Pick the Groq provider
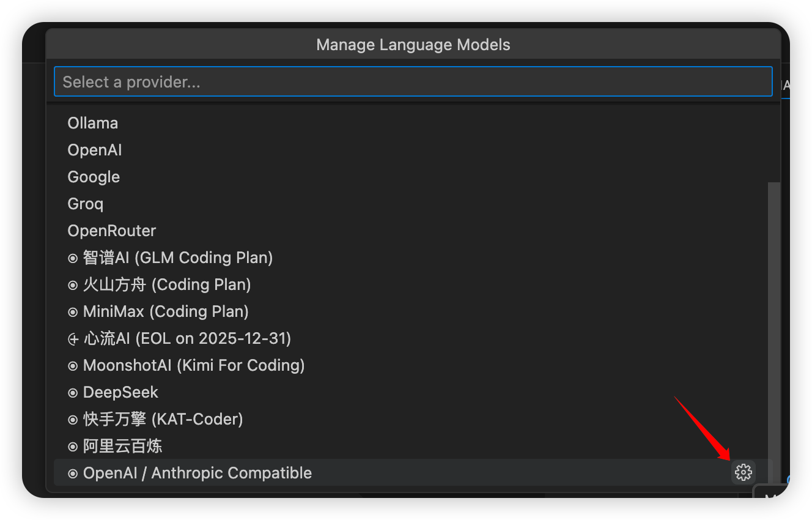Viewport: 812px width, 520px height. pyautogui.click(x=413, y=204)
